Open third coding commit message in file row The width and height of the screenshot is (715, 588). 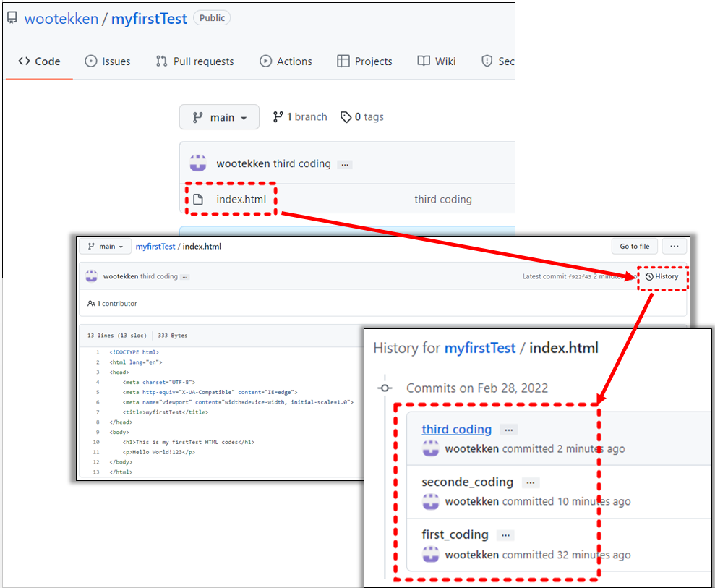coord(442,200)
